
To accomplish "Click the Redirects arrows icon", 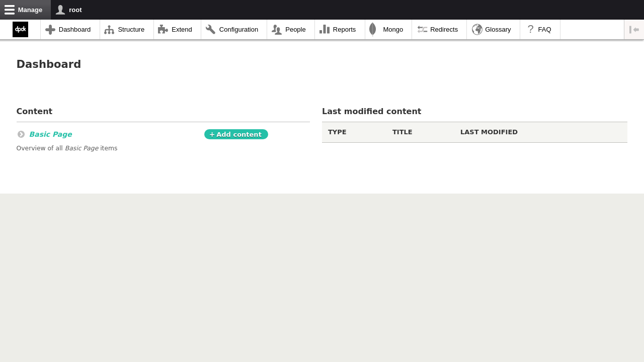I will (422, 30).
